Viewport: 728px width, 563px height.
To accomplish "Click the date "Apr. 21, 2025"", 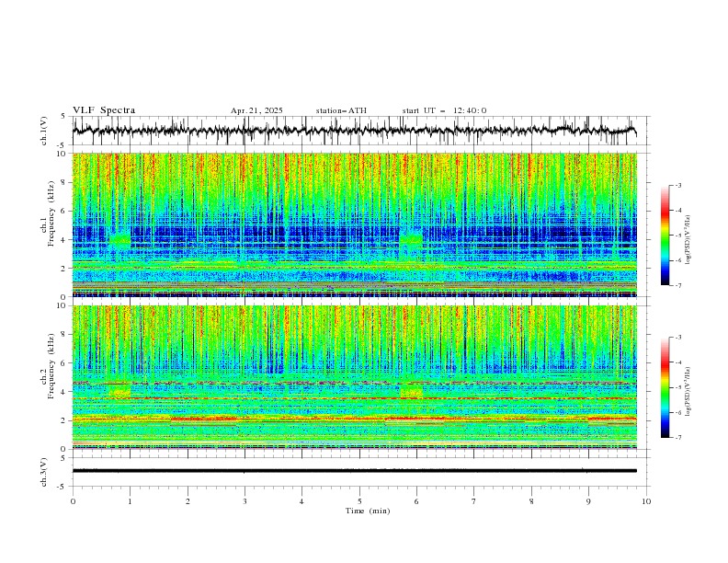I will click(256, 110).
